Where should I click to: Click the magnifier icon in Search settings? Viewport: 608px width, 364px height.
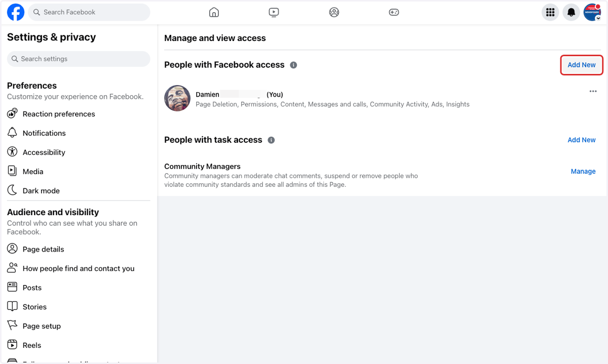tap(15, 59)
